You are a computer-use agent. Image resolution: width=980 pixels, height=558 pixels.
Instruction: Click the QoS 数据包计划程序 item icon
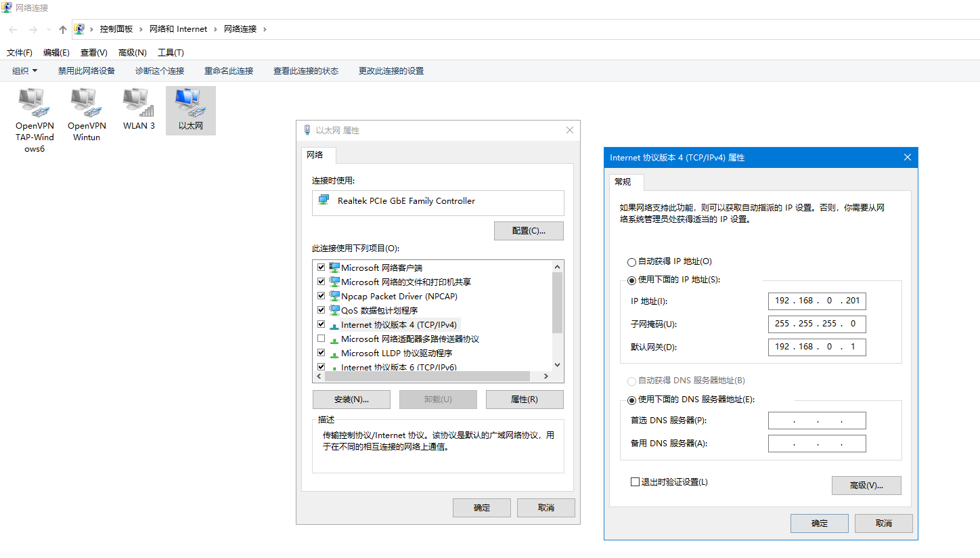(x=334, y=310)
